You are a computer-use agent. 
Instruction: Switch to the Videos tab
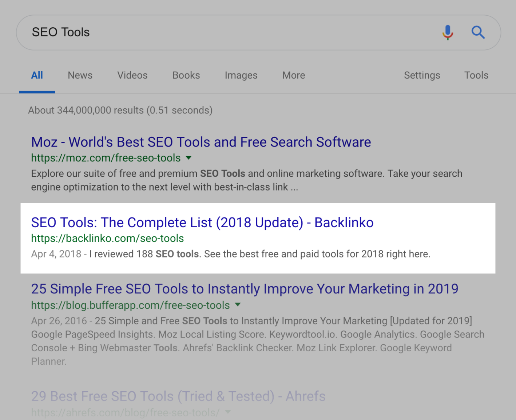pyautogui.click(x=132, y=75)
